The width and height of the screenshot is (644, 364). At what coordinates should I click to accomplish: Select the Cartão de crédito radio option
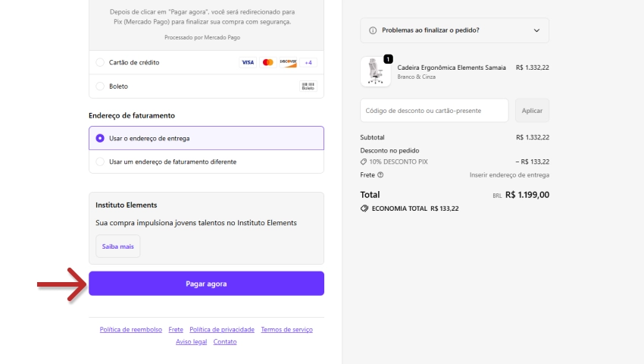100,62
